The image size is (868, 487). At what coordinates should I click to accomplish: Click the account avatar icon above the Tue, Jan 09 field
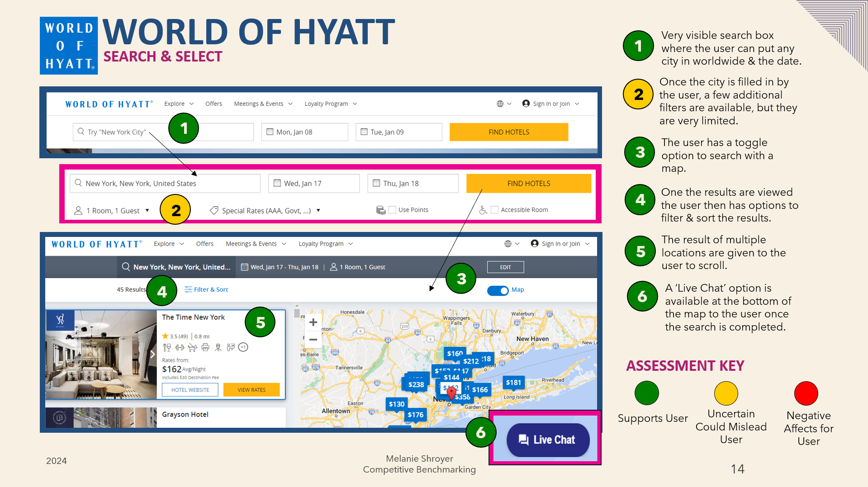click(526, 103)
